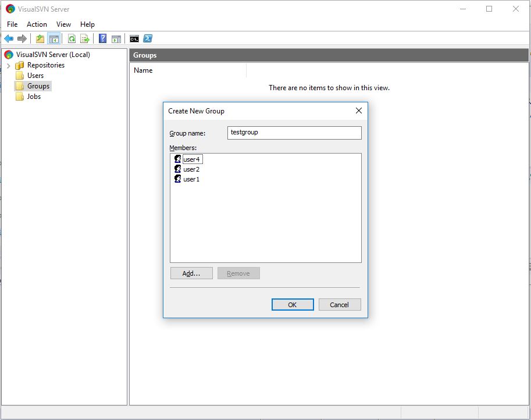
Task: Toggle the action pane icon
Action: [x=116, y=38]
